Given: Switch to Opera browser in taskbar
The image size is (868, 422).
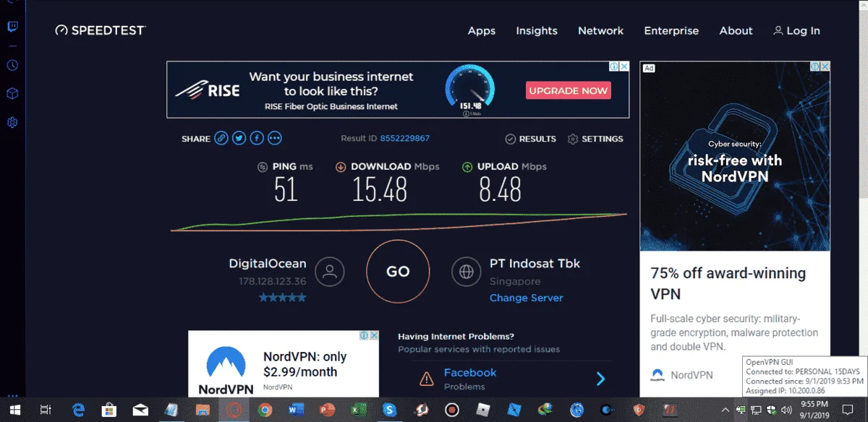Looking at the screenshot, I should coord(234,410).
